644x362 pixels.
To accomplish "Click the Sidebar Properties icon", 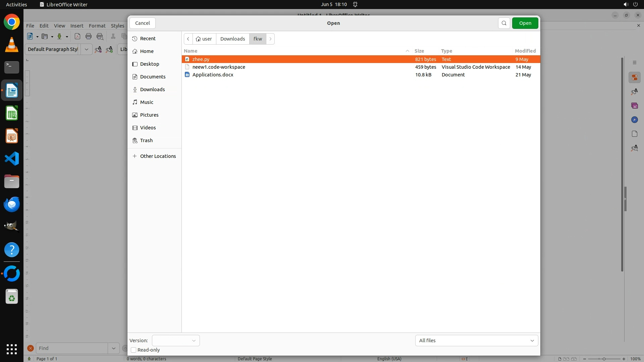I will point(634,77).
